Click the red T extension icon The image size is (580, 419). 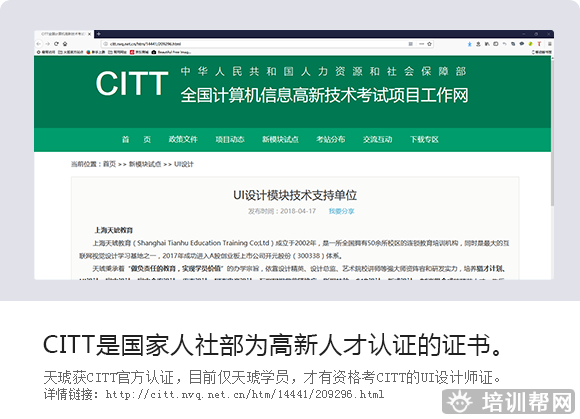pos(539,44)
